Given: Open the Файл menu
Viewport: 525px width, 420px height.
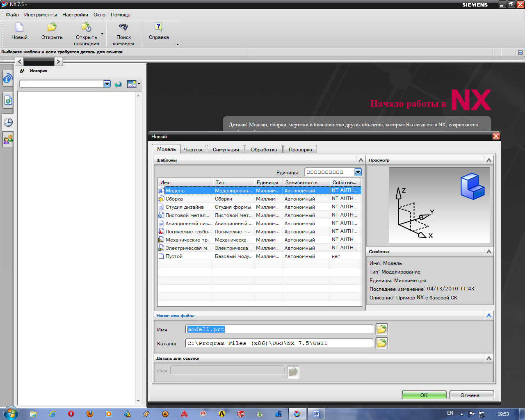Looking at the screenshot, I should (x=12, y=15).
